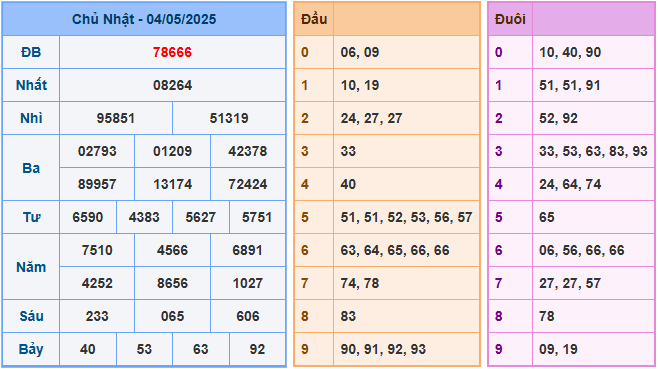Click Đuôi values 24, 64, 74
The image size is (658, 369).
(x=570, y=184)
